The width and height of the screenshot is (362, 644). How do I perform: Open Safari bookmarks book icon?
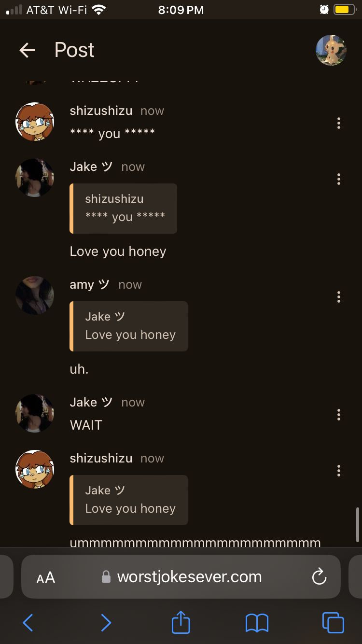pos(257,623)
